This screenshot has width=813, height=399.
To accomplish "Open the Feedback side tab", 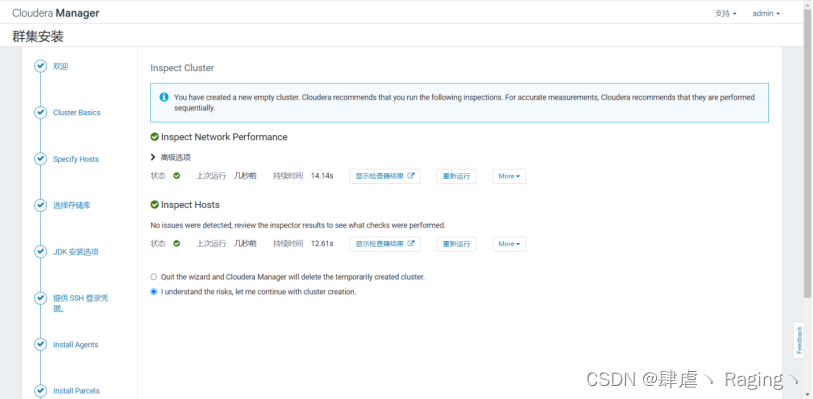I will (x=798, y=340).
